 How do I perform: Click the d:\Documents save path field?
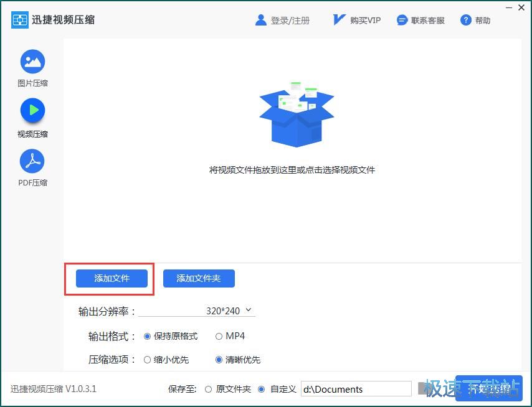point(356,389)
